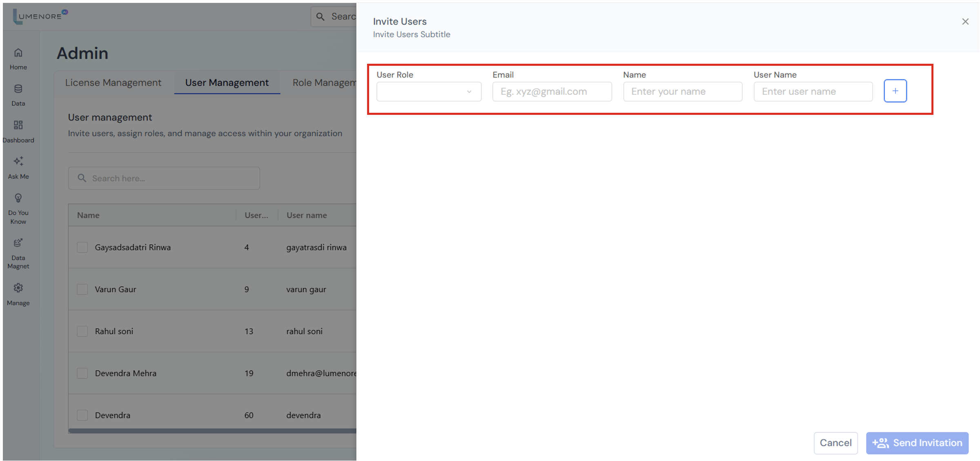Check the box for Gaysadsadatri Rinwa
This screenshot has width=980, height=461.
82,247
